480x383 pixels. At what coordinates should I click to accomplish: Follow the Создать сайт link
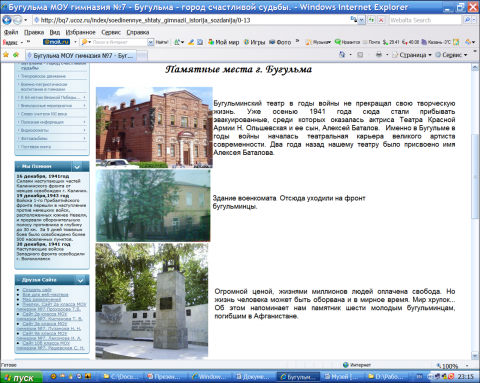point(37,290)
